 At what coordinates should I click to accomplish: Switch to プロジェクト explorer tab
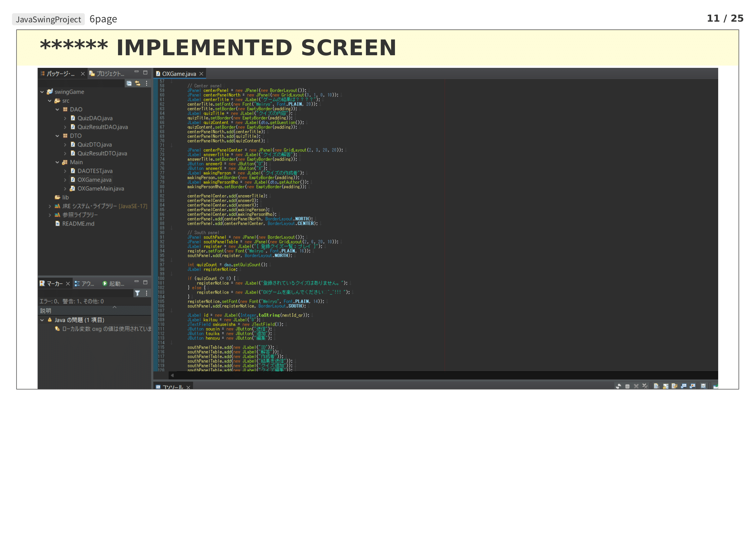(107, 74)
